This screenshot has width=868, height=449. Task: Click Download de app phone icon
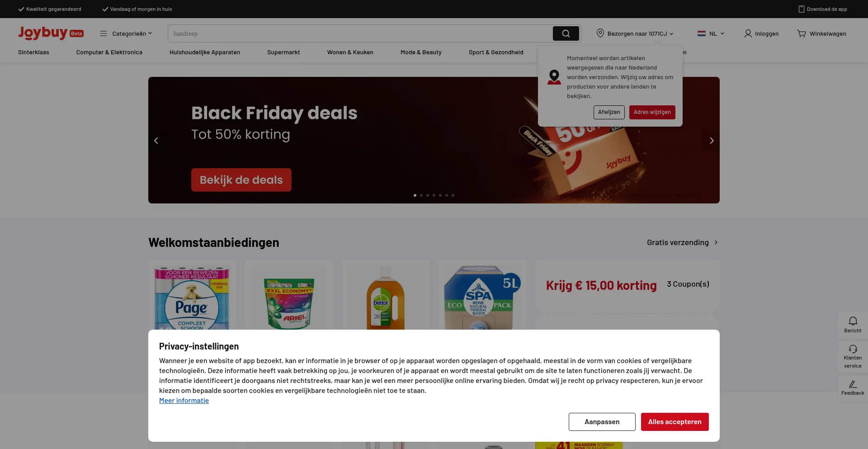click(x=801, y=9)
